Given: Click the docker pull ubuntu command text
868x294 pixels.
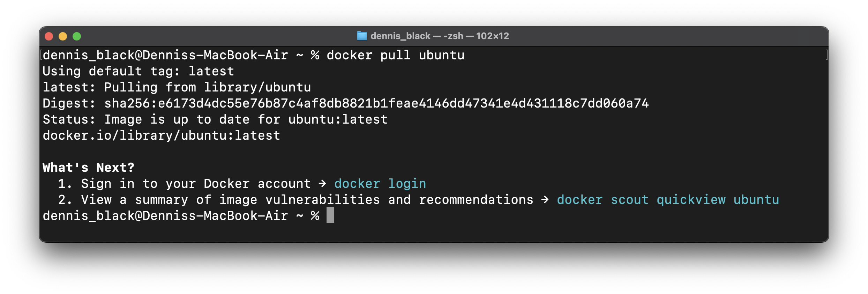Looking at the screenshot, I should (x=395, y=55).
